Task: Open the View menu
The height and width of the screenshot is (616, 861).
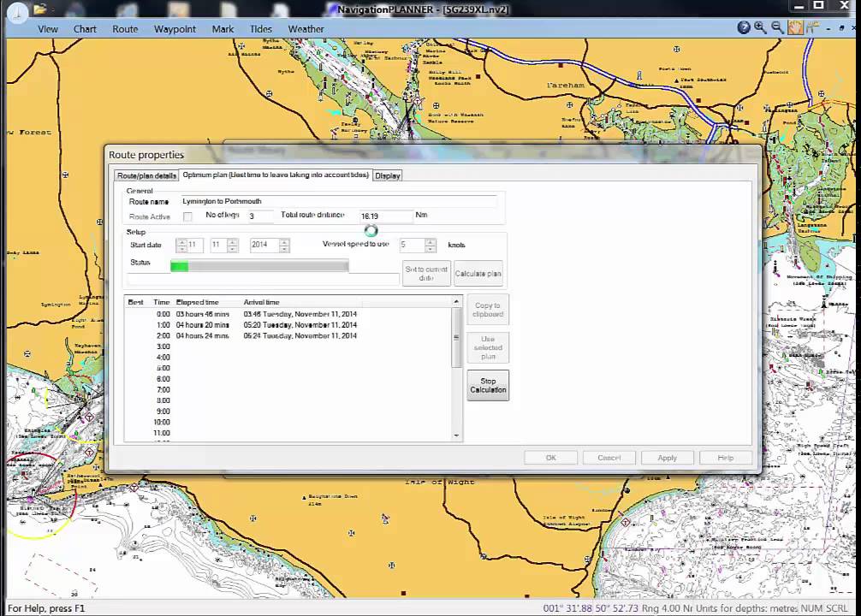Action: pos(48,29)
